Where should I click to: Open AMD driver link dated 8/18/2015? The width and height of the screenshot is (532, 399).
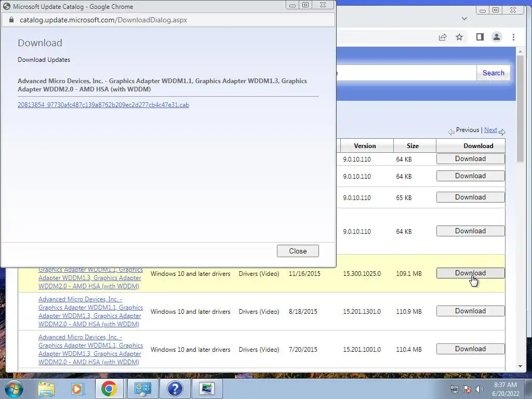click(x=90, y=312)
